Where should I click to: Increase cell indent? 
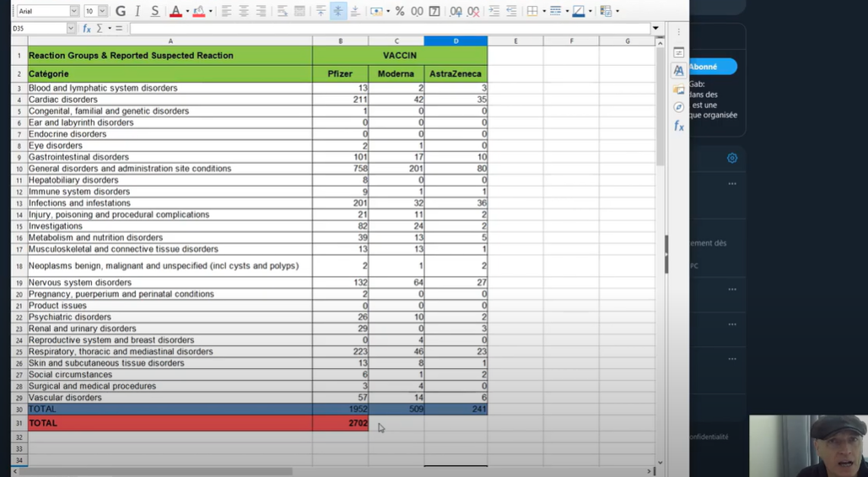(x=494, y=11)
